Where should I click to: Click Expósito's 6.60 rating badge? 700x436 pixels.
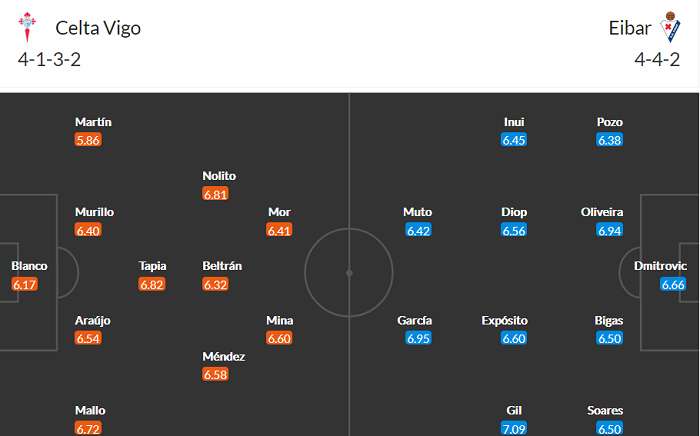[513, 339]
